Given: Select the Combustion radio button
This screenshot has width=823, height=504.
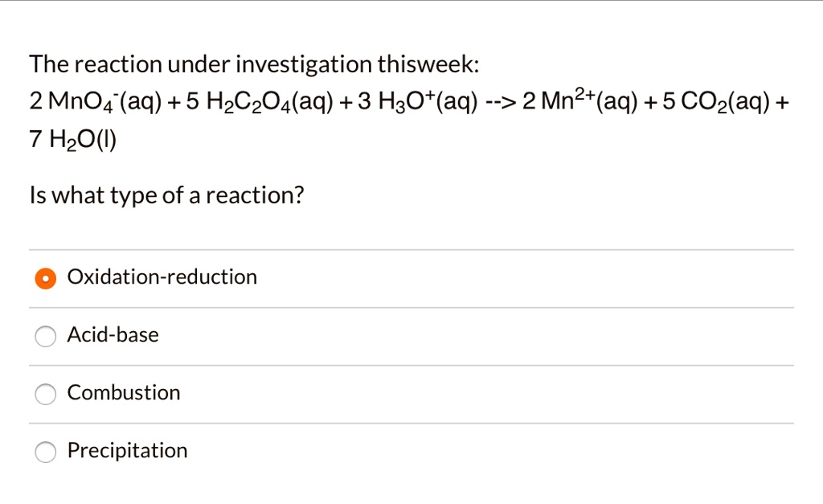Looking at the screenshot, I should 46,394.
